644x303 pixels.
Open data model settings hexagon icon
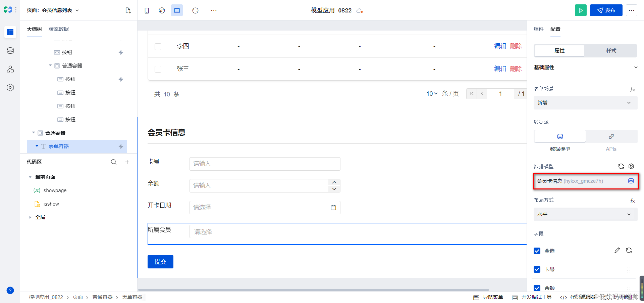(x=631, y=166)
